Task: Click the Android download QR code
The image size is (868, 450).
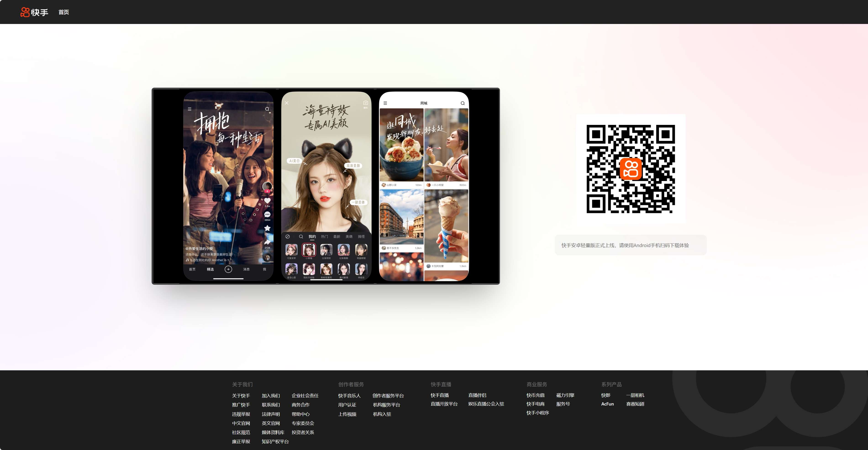Action: click(630, 169)
